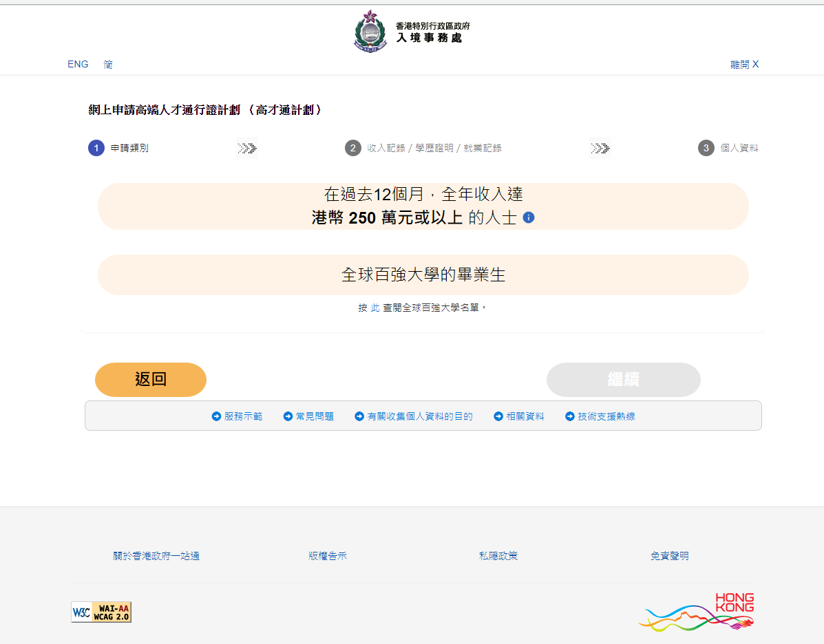Click step 1 申請類別 in progress bar

[129, 148]
